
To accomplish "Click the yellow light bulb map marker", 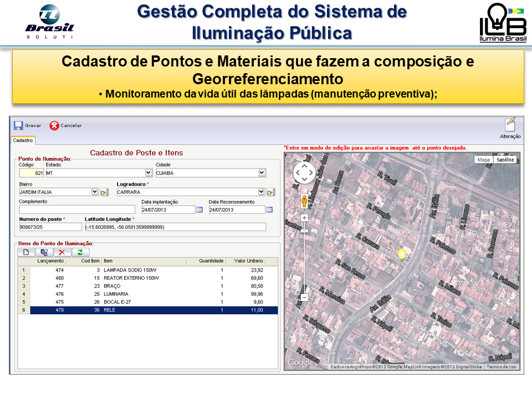I will 402,254.
